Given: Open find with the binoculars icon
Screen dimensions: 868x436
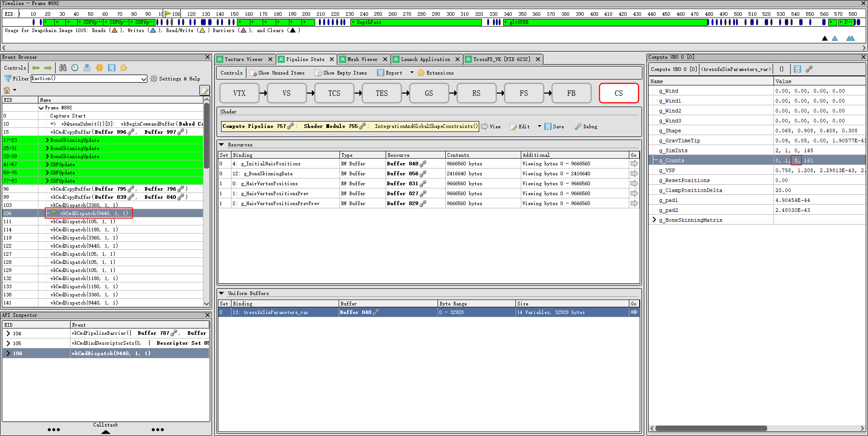Looking at the screenshot, I should 63,68.
